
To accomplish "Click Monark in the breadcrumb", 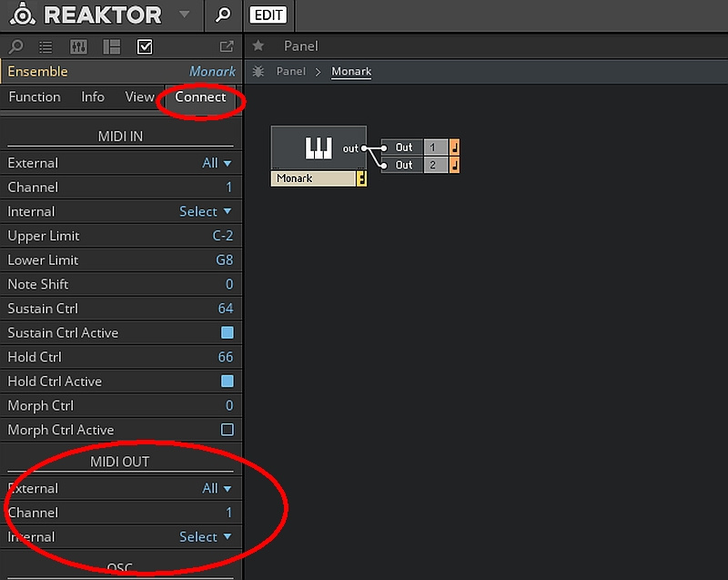I will (x=351, y=72).
